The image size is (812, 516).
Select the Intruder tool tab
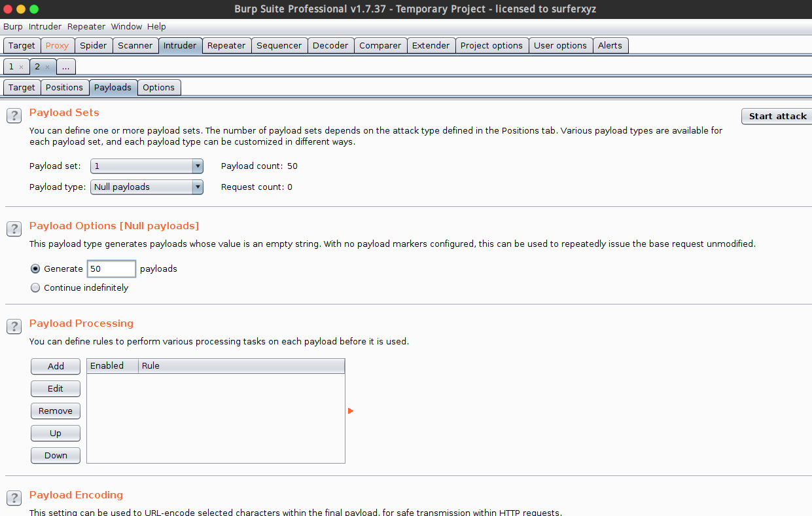[180, 46]
